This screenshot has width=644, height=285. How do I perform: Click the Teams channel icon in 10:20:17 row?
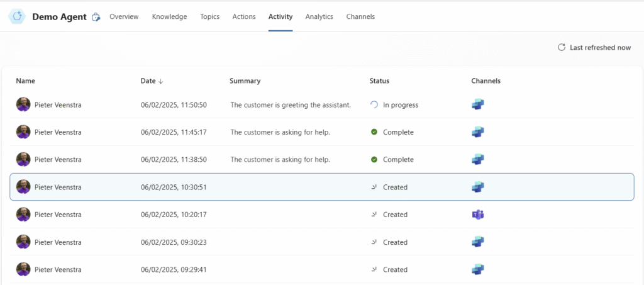pos(478,215)
